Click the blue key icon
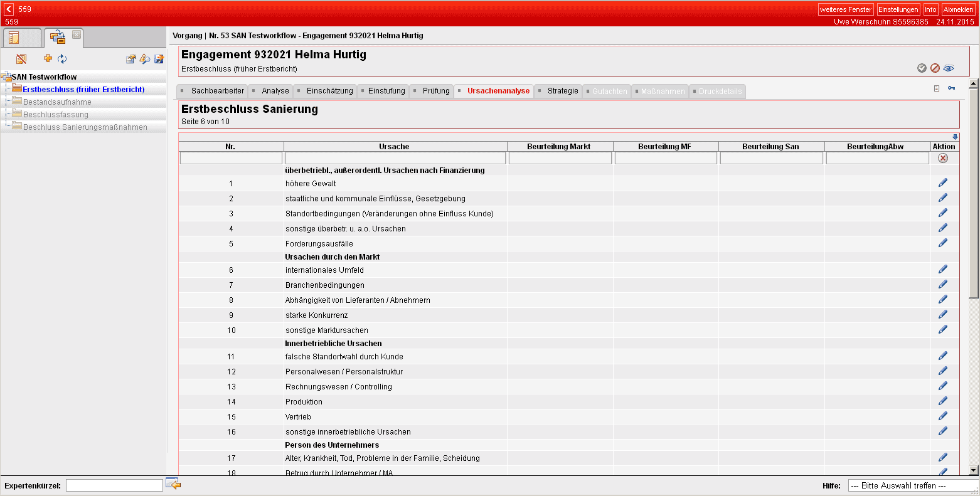This screenshot has height=496, width=980. click(x=952, y=88)
